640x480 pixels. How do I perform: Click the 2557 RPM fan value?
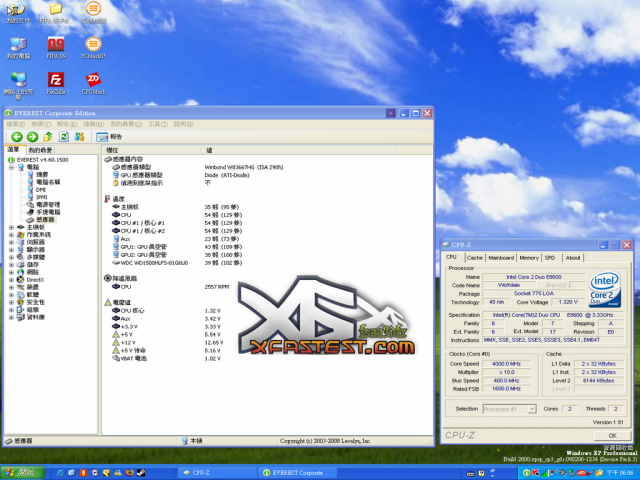coord(217,287)
